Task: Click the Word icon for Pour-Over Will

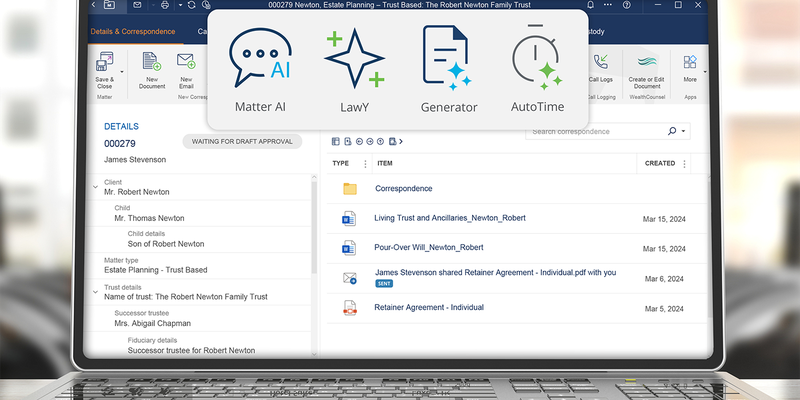Action: pyautogui.click(x=349, y=248)
